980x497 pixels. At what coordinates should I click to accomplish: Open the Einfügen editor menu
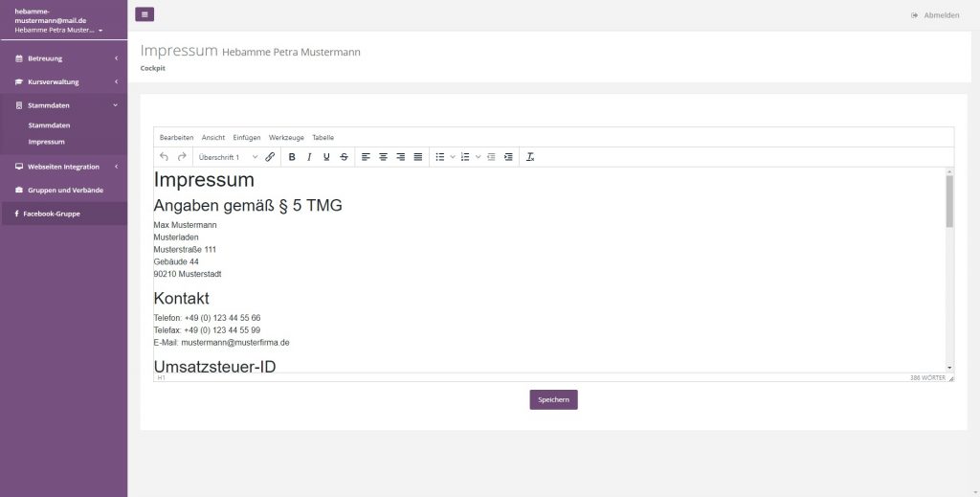(x=247, y=137)
